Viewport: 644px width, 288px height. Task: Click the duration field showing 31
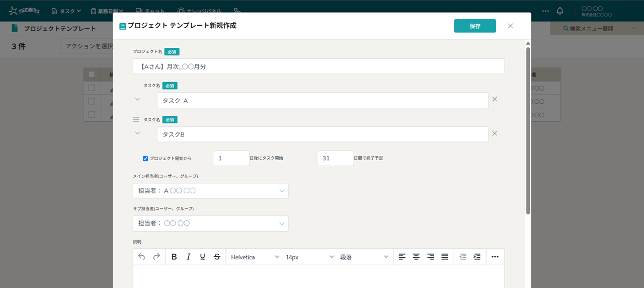[335, 158]
